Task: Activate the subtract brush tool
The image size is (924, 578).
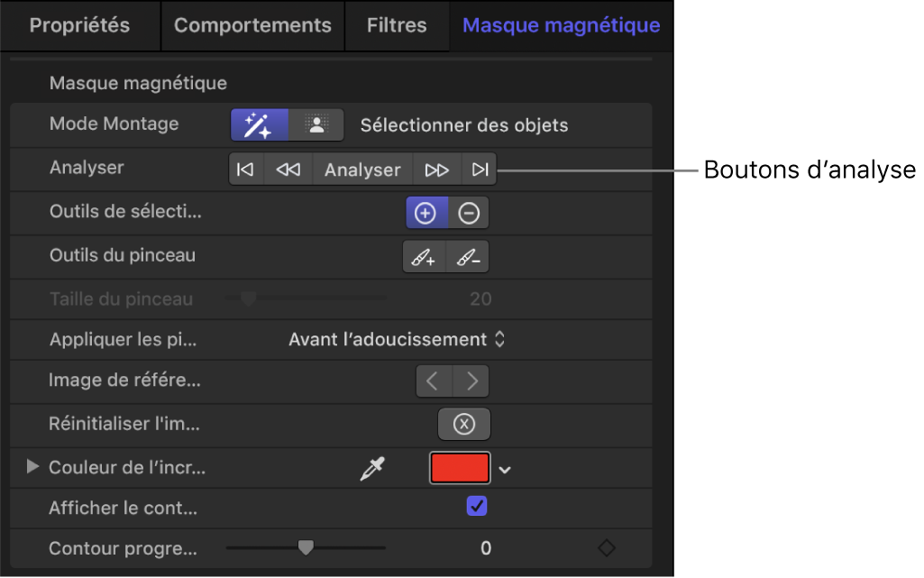Action: [469, 256]
